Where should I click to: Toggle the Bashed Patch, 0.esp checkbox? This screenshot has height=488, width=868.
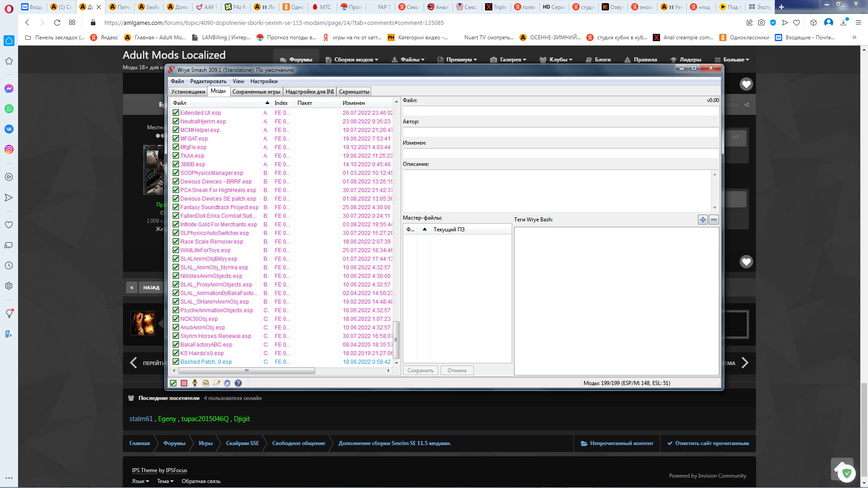(176, 362)
